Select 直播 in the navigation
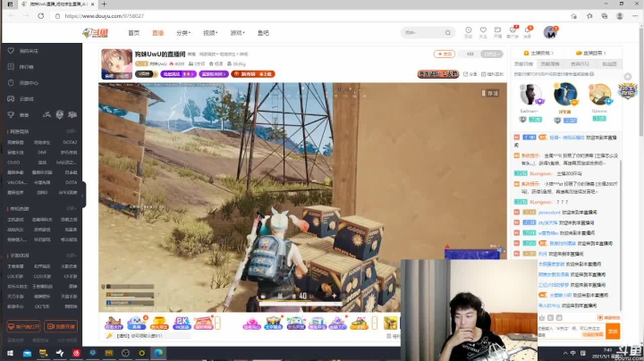The width and height of the screenshot is (644, 361). point(157,33)
